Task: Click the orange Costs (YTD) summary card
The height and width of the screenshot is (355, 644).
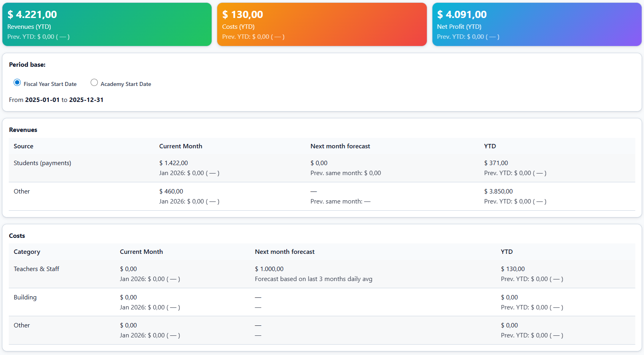Action: [322, 24]
